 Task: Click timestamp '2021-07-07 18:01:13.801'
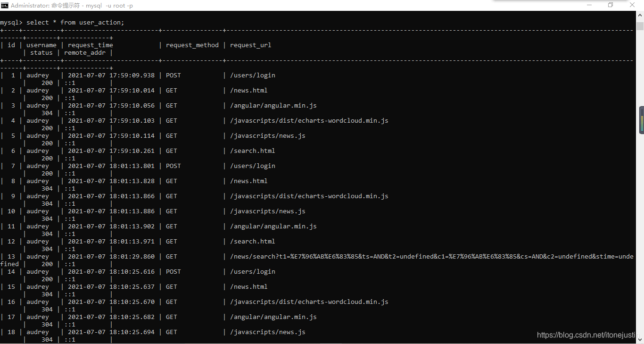111,166
